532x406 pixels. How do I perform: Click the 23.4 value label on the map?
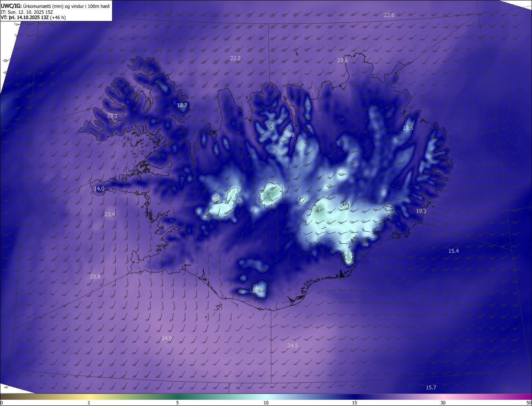[110, 215]
